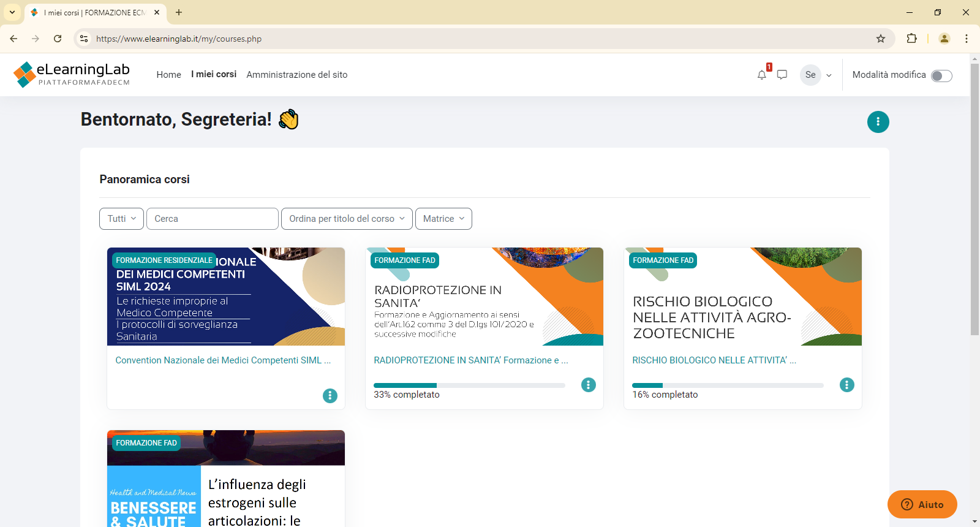
Task: Open a new browser tab
Action: [x=179, y=12]
